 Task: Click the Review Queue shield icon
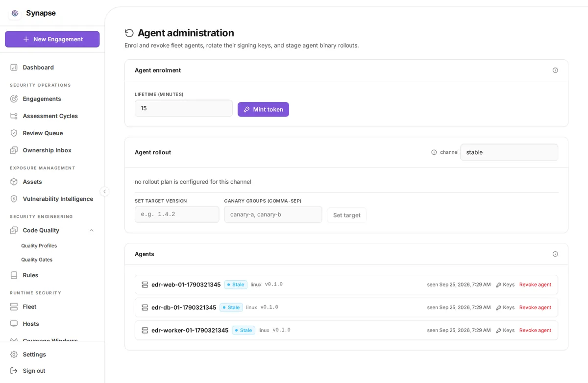(x=14, y=133)
